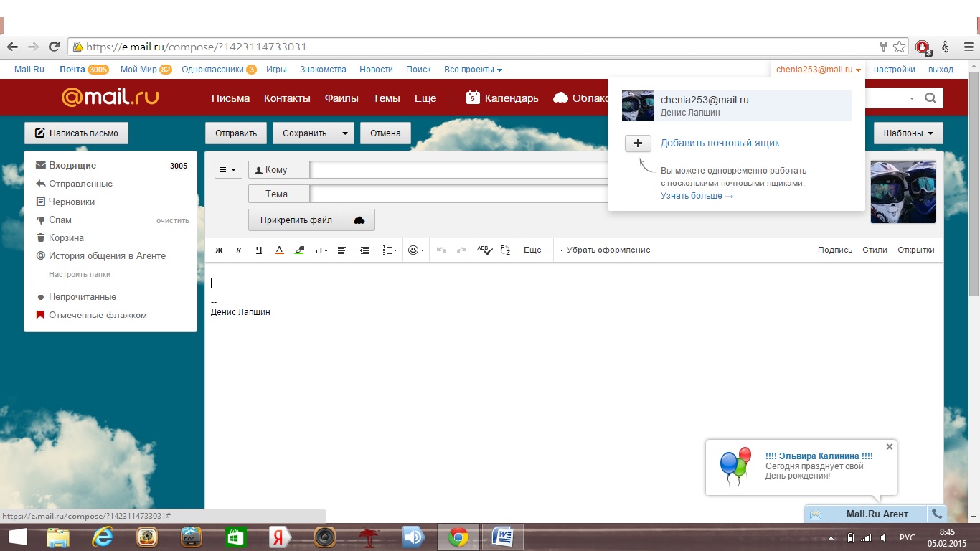This screenshot has height=551, width=980.
Task: Open the text highlight color picker
Action: 299,250
